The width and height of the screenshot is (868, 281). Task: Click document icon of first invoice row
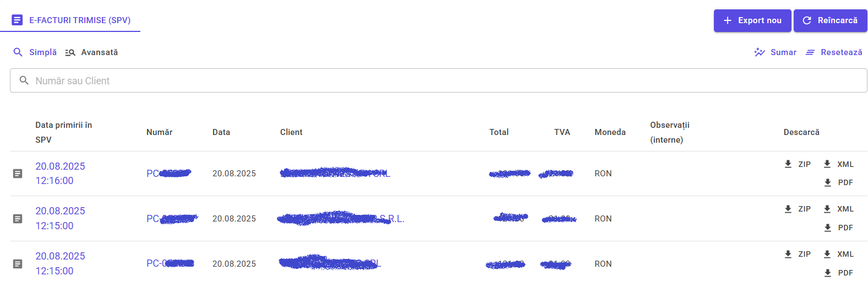(x=18, y=174)
